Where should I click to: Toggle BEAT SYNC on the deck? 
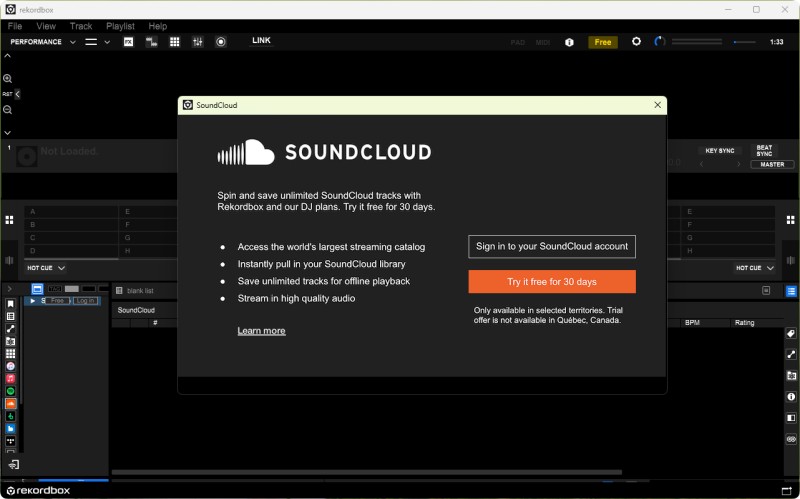pyautogui.click(x=764, y=151)
